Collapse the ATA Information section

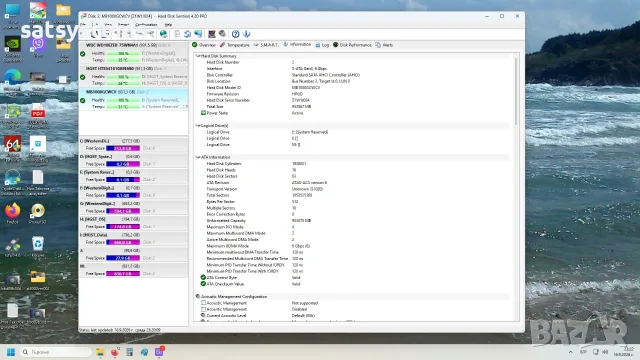coord(198,157)
